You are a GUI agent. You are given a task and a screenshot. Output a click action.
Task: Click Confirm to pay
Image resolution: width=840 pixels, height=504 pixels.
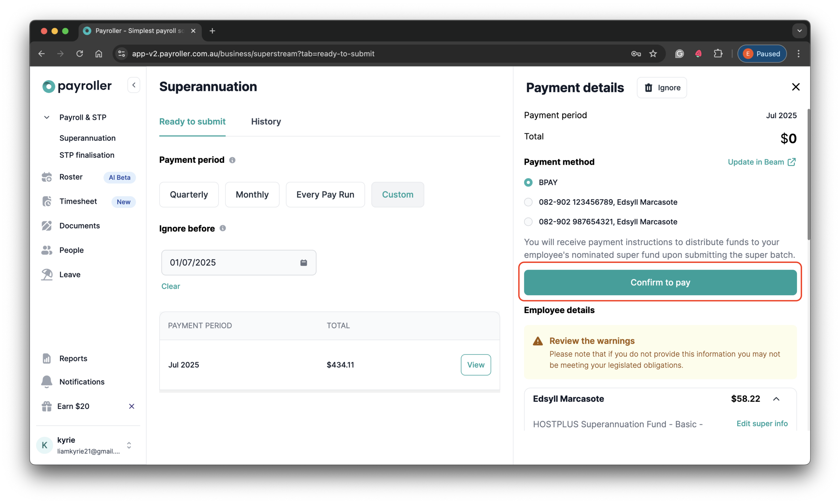(660, 283)
